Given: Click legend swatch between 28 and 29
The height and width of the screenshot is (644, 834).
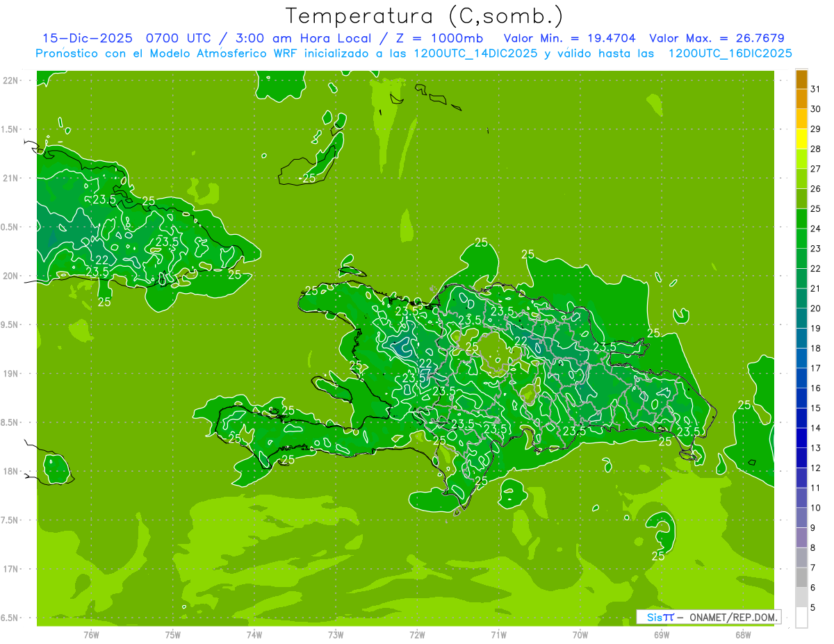Looking at the screenshot, I should [x=801, y=139].
